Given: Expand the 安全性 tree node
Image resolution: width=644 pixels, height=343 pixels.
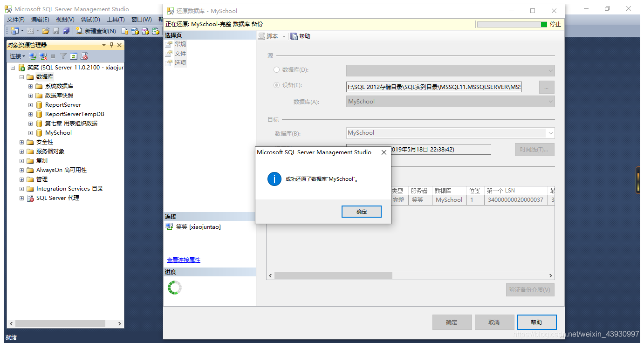Looking at the screenshot, I should 21,142.
